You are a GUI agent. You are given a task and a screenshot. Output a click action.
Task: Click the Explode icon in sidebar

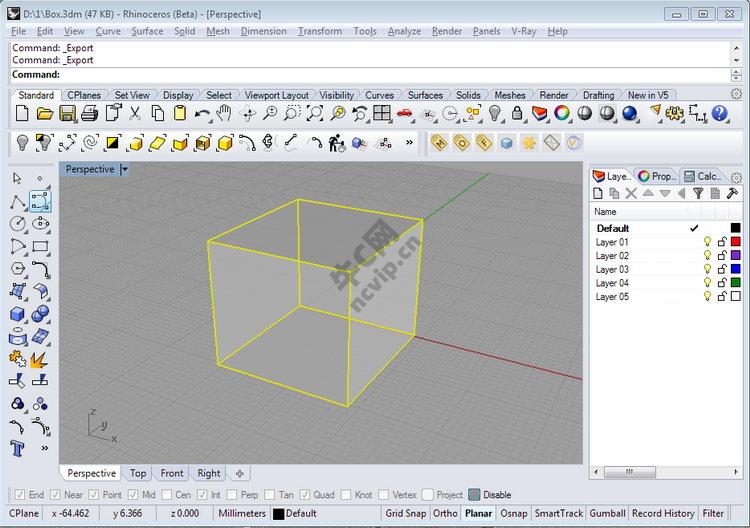pos(39,359)
